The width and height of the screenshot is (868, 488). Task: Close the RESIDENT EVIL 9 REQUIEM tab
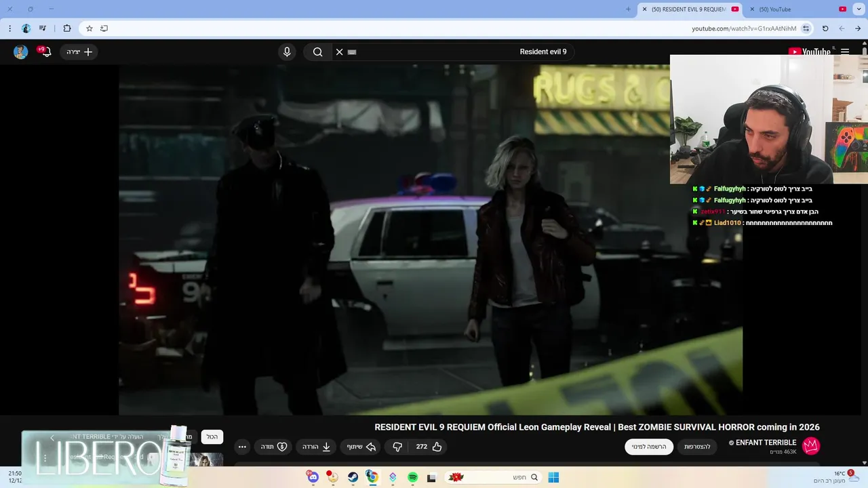(644, 9)
